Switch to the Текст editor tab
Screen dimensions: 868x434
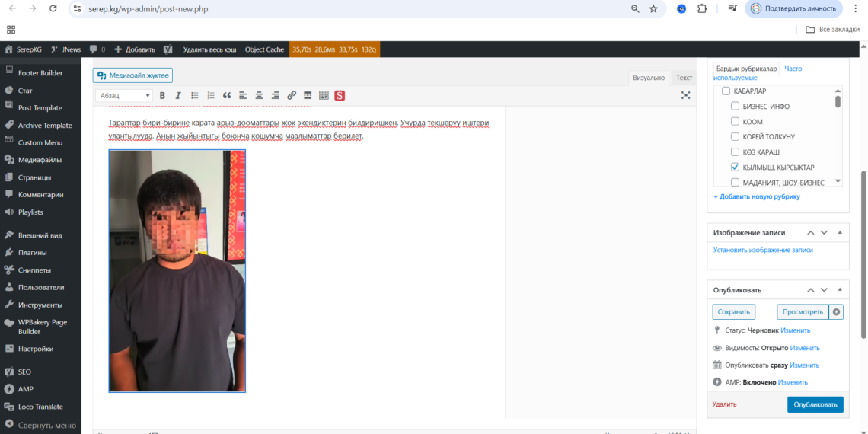click(x=684, y=78)
